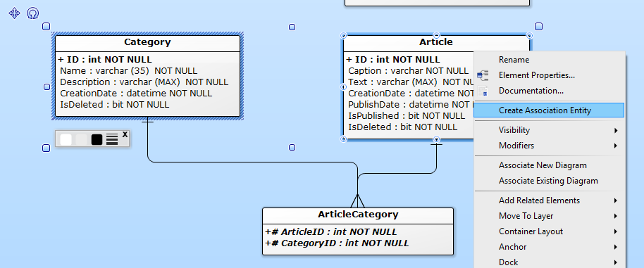Pick the light gray color swatch
644x268 pixels.
click(x=81, y=139)
